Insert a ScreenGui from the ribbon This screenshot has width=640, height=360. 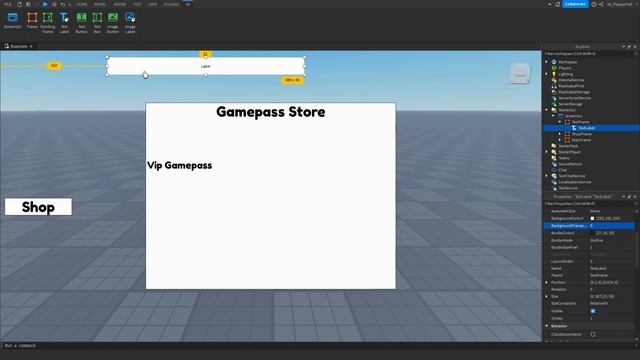(x=13, y=21)
